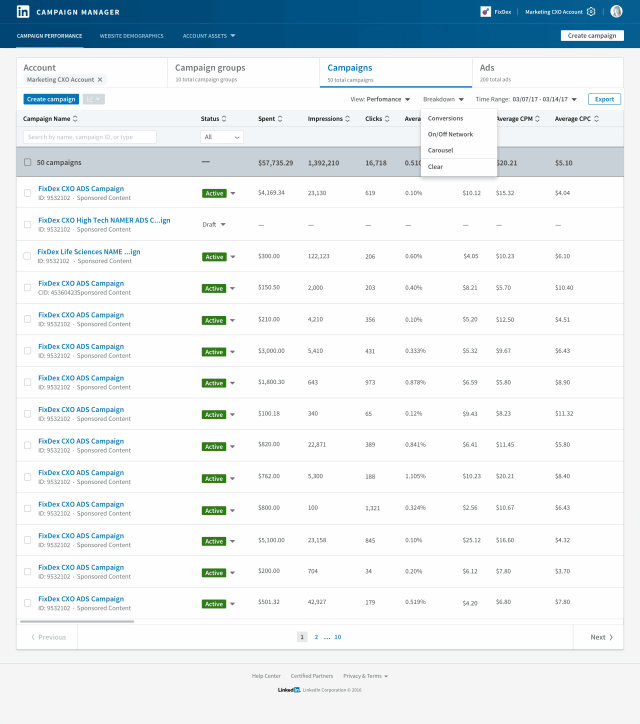This screenshot has height=724, width=640.
Task: Open the View: Performance dropdown
Action: (x=380, y=99)
